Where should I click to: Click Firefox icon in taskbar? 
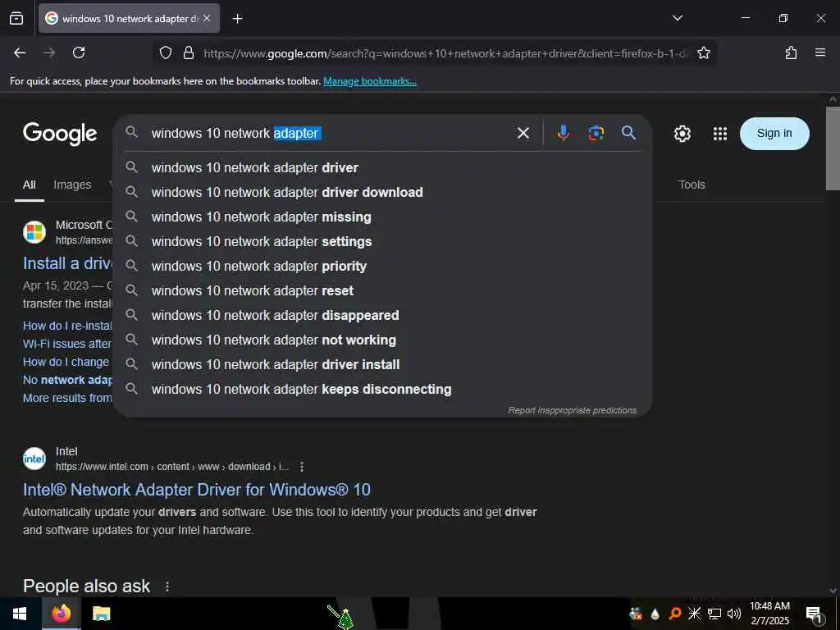pos(61,614)
